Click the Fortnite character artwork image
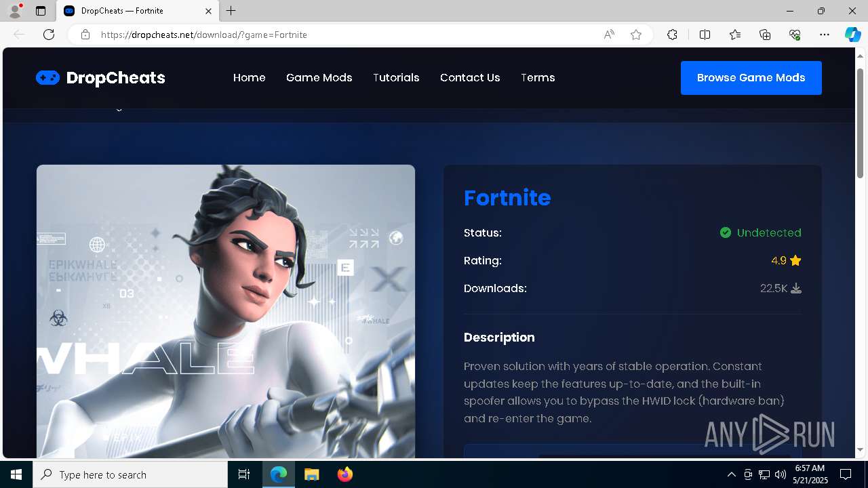The height and width of the screenshot is (488, 868). 226,311
